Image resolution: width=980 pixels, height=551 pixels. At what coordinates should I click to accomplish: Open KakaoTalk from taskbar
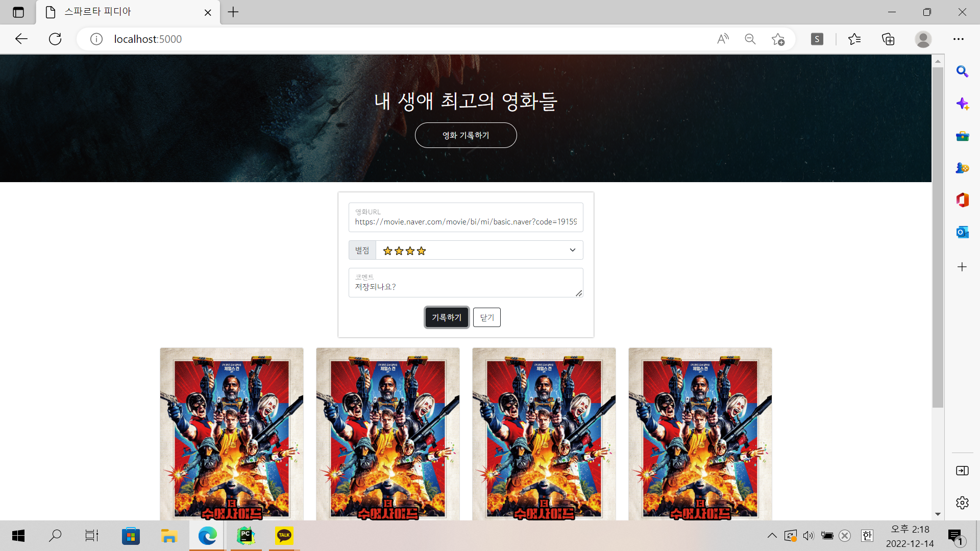point(284,536)
